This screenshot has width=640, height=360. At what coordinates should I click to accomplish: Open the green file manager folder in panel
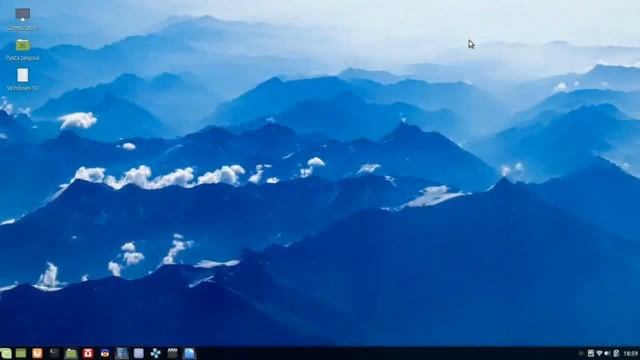(x=71, y=353)
